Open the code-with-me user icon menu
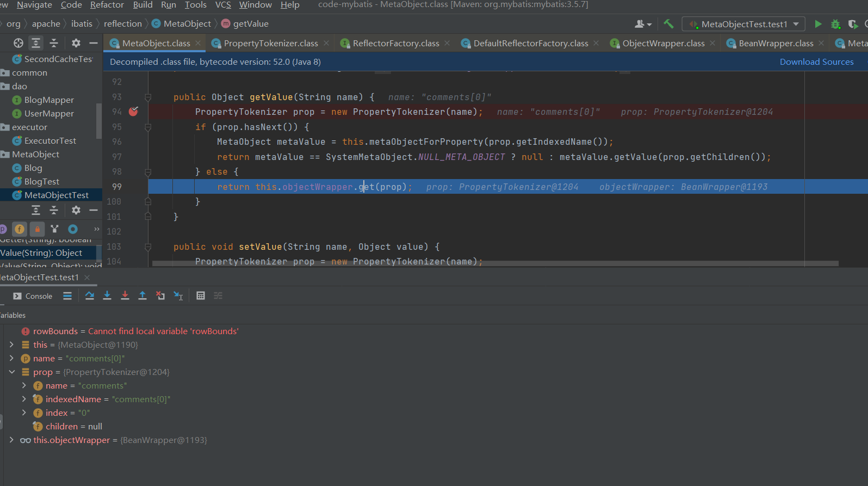Viewport: 868px width, 486px height. pyautogui.click(x=643, y=24)
